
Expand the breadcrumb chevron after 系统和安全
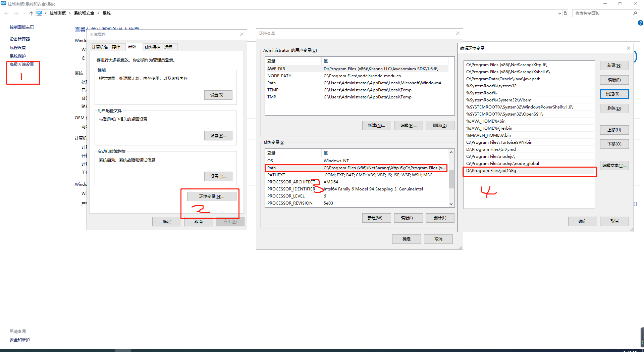coord(98,13)
